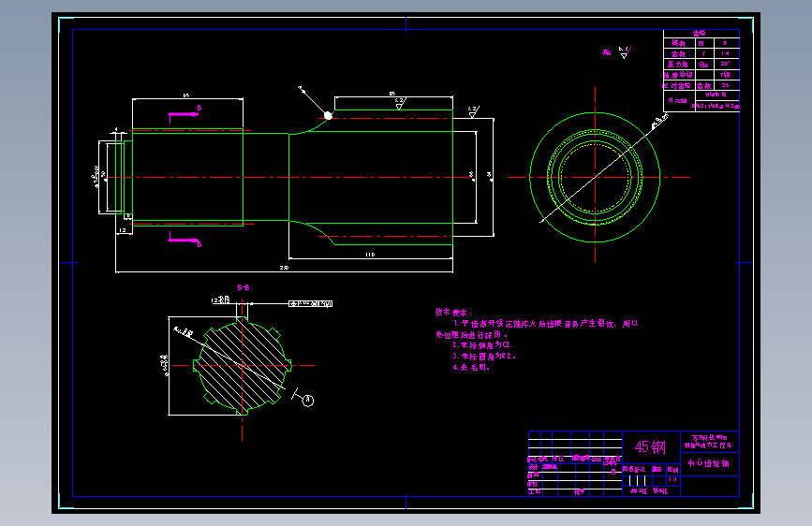Click the '12' dimension below the shaft end

click(x=123, y=230)
